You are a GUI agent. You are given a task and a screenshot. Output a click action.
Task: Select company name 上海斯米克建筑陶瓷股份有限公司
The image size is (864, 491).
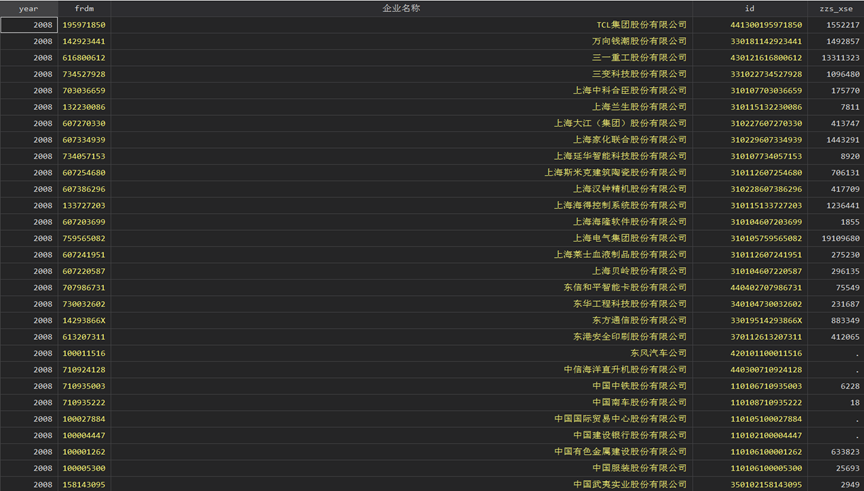[615, 172]
